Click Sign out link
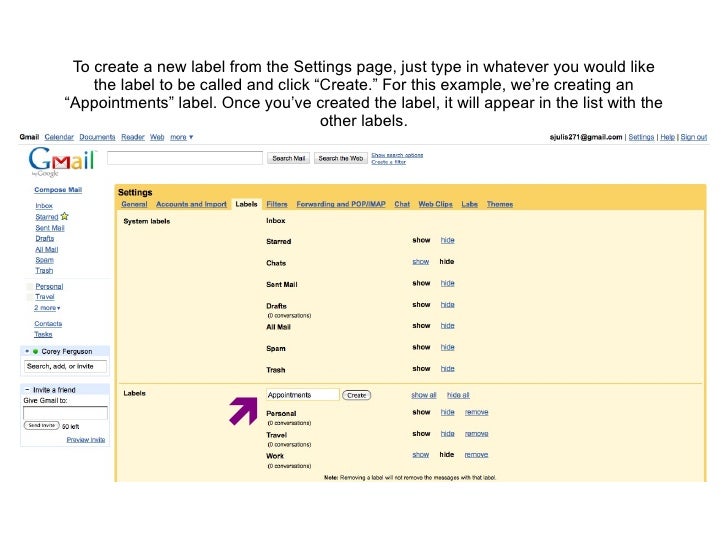The image size is (728, 546). coord(694,137)
